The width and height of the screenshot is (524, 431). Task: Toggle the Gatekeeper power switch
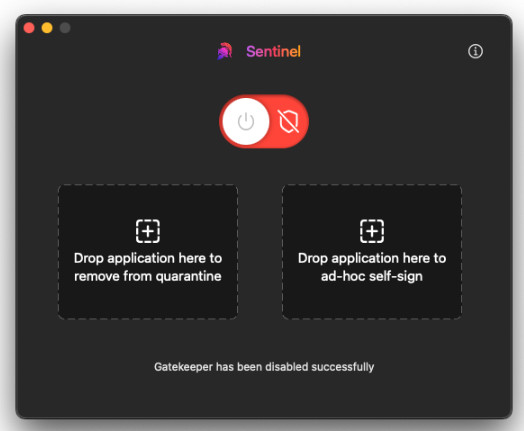[264, 121]
